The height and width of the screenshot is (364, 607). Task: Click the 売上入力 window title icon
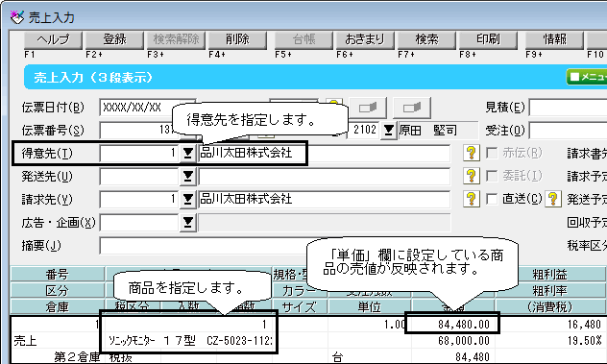pos(17,17)
